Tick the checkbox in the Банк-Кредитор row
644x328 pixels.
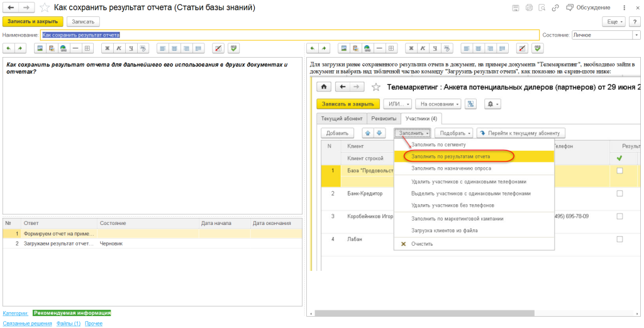619,194
